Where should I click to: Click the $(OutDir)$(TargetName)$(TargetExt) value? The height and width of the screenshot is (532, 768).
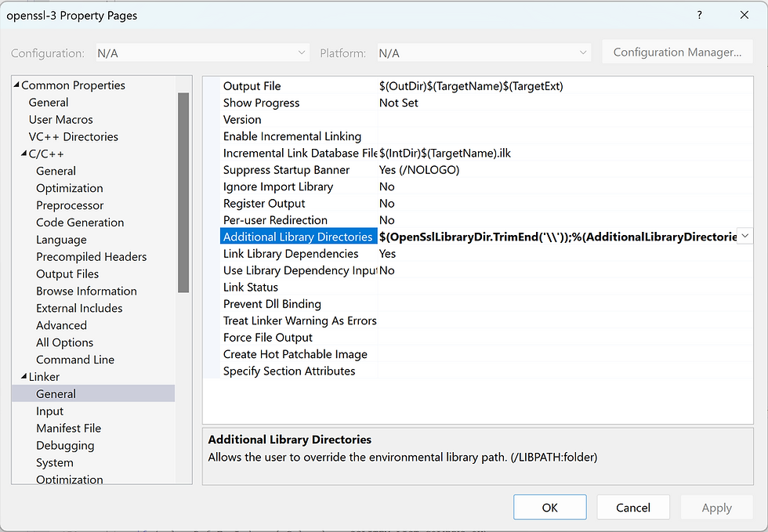point(471,85)
